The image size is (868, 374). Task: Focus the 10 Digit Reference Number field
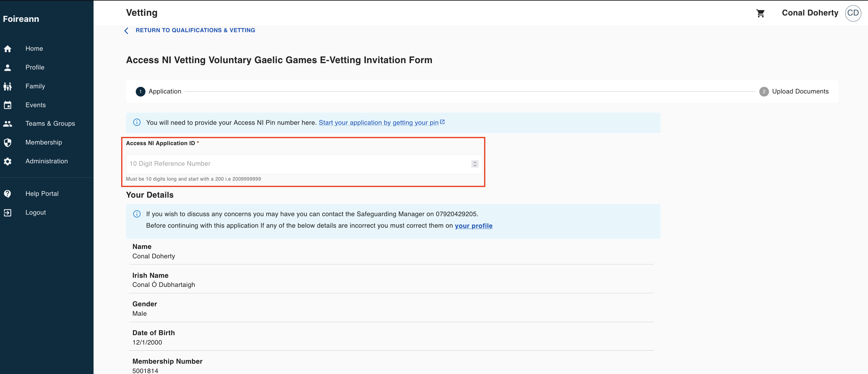tap(296, 164)
